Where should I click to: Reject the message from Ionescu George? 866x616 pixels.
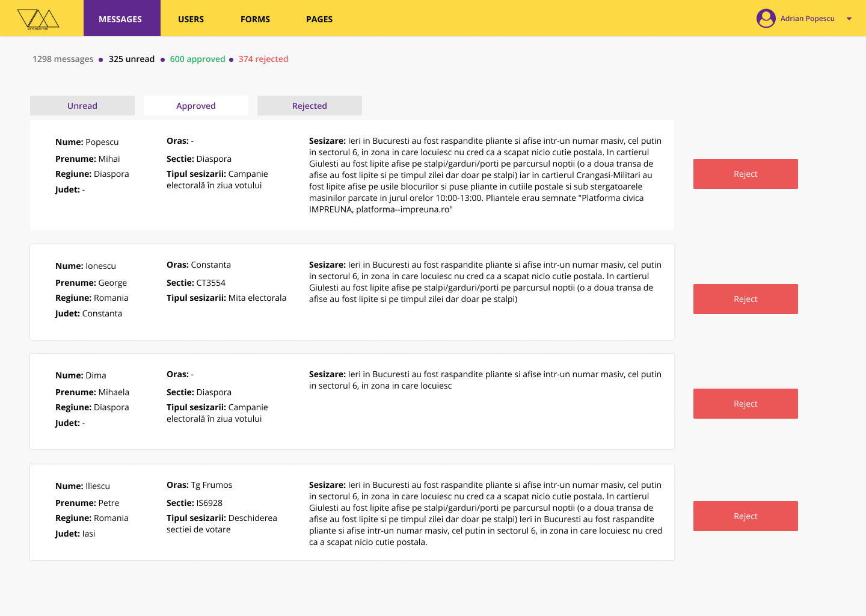point(746,299)
